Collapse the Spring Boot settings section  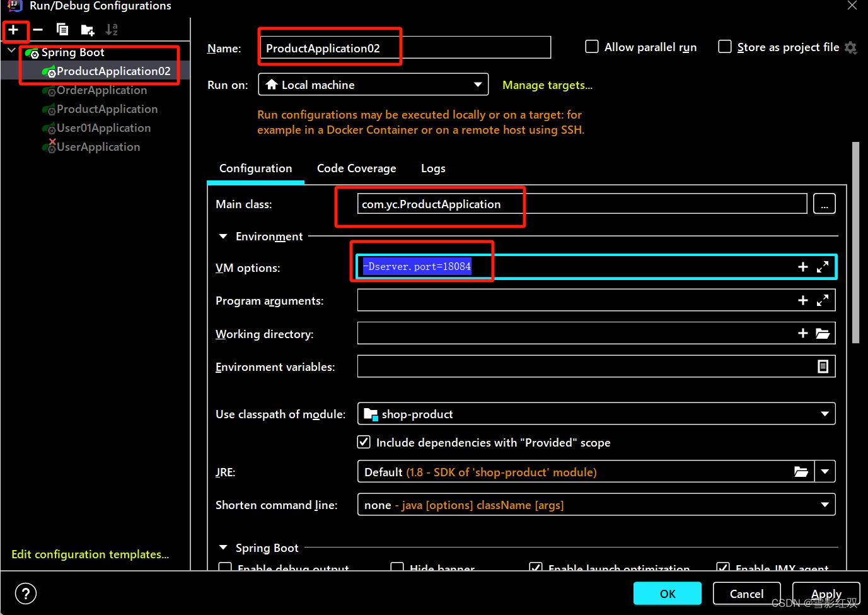[223, 548]
